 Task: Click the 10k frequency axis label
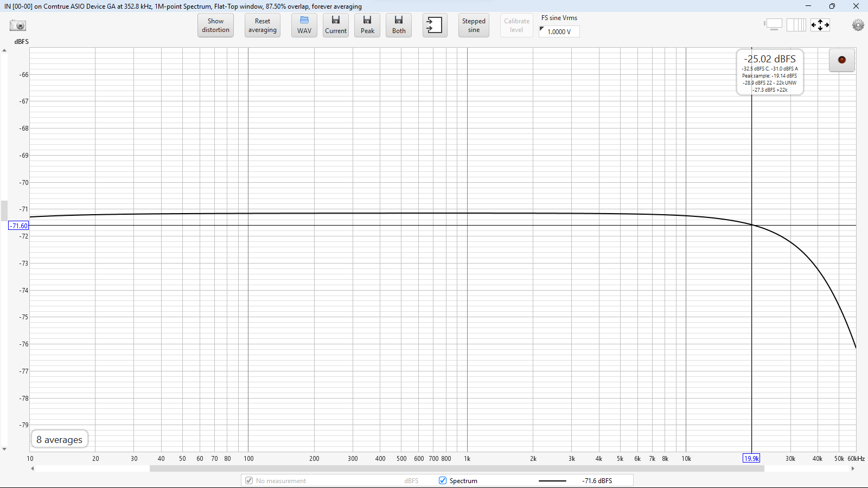click(x=686, y=459)
